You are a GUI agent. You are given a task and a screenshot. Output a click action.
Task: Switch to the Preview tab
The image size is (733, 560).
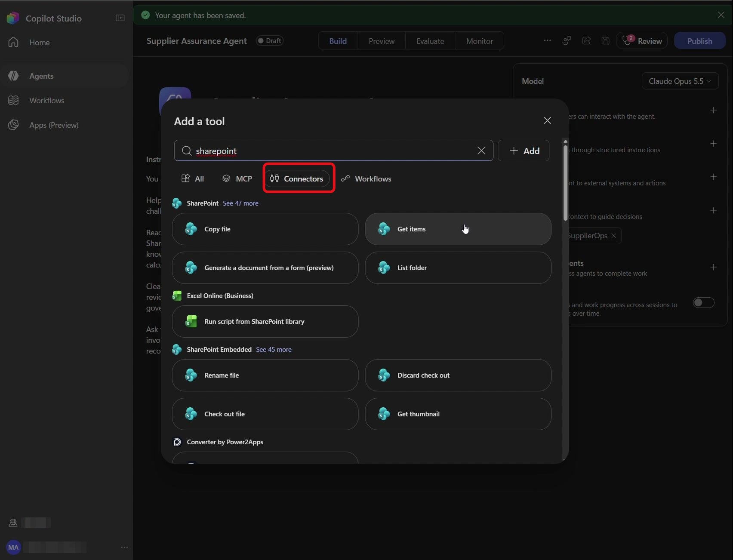click(x=381, y=41)
